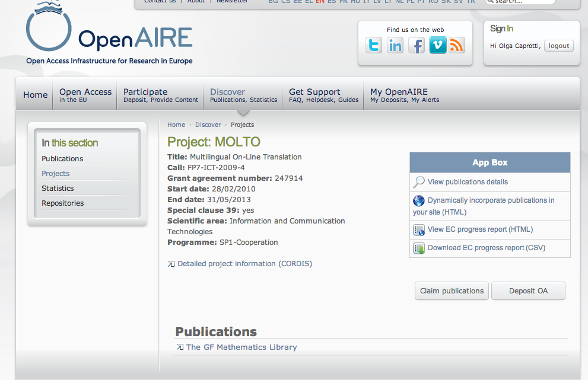Screen dimensions: 588x380
Task: Open the LinkedIn social icon
Action: [395, 45]
